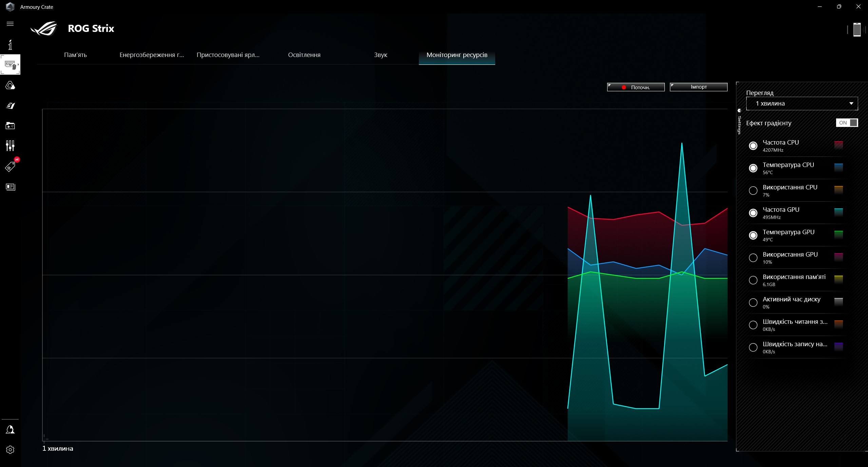
Task: Open Aura Sync triangle icon
Action: (x=10, y=86)
